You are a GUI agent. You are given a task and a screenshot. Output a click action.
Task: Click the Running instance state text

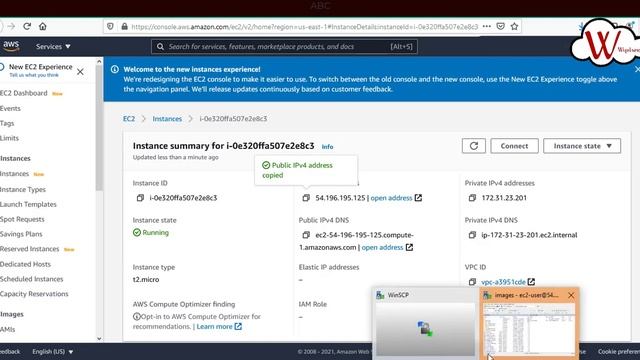(x=156, y=233)
